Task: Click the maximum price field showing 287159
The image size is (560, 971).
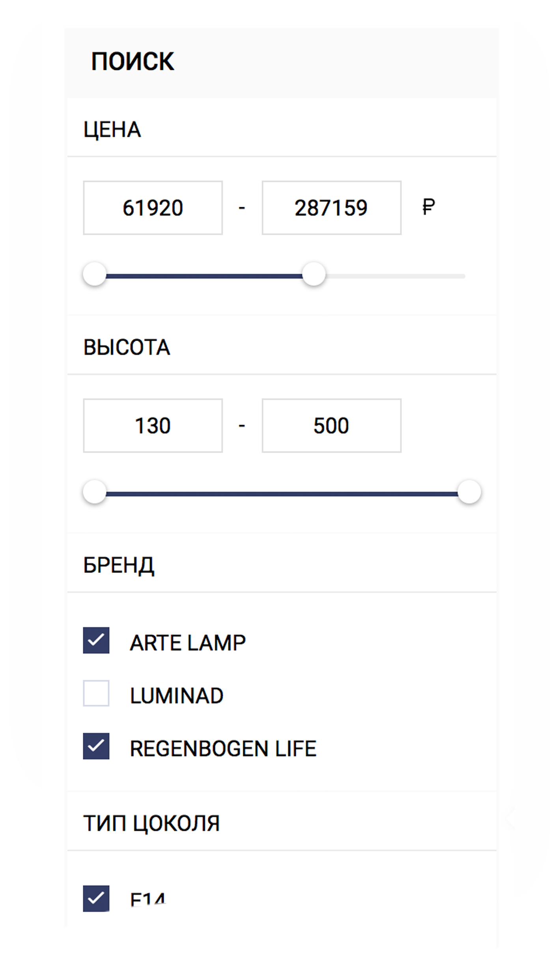Action: [x=332, y=208]
